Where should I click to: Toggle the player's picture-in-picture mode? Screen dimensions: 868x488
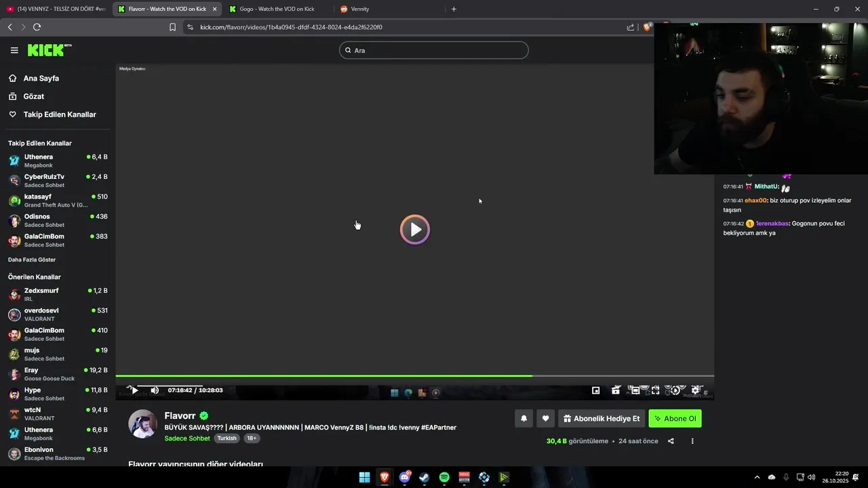coord(595,390)
